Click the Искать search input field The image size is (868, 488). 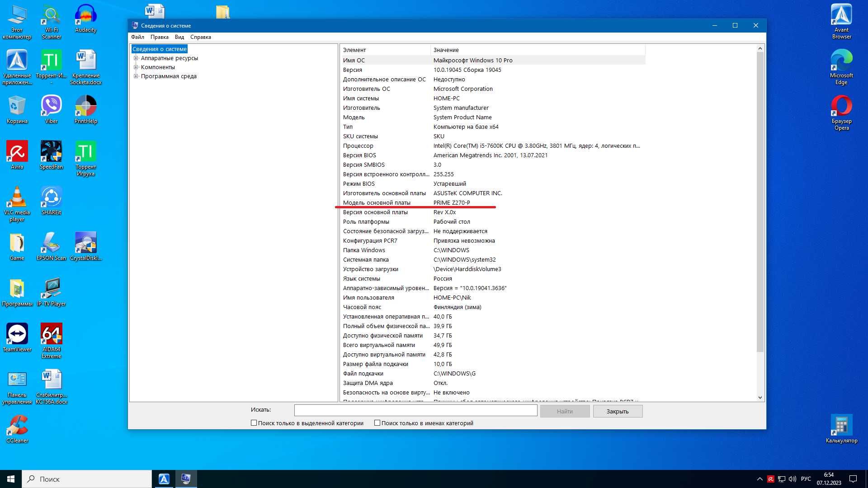coord(415,410)
